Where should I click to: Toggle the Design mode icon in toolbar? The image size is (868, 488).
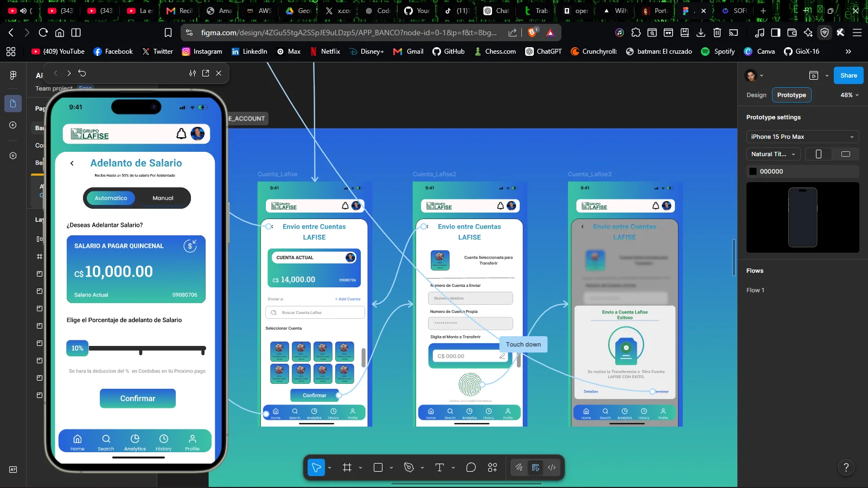535,467
